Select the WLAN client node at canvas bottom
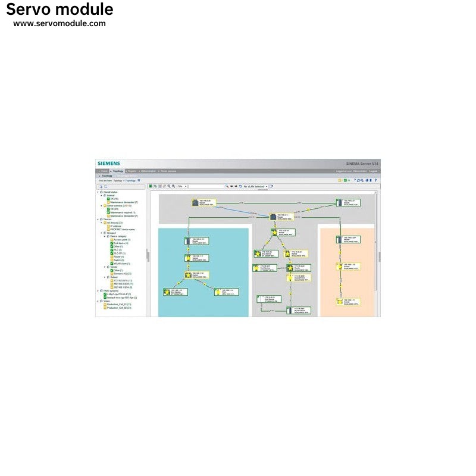476x476 pixels. pyautogui.click(x=299, y=311)
